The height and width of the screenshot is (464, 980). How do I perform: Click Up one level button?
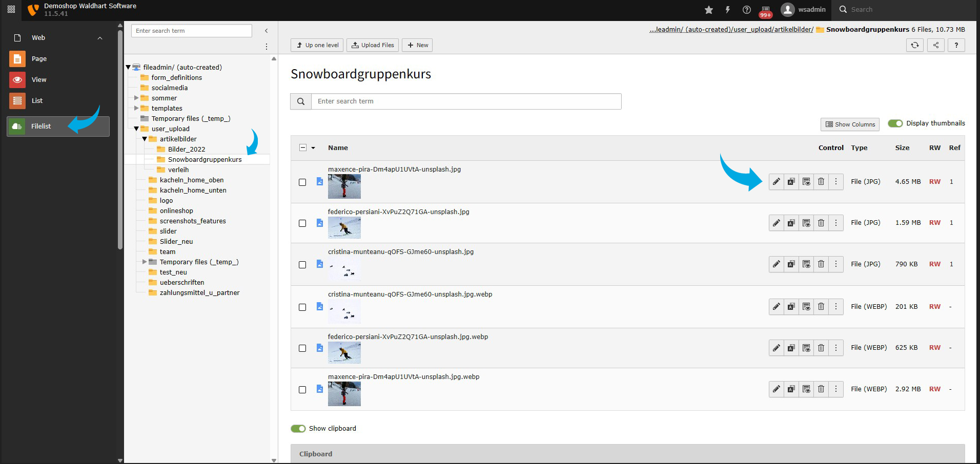[x=318, y=45]
